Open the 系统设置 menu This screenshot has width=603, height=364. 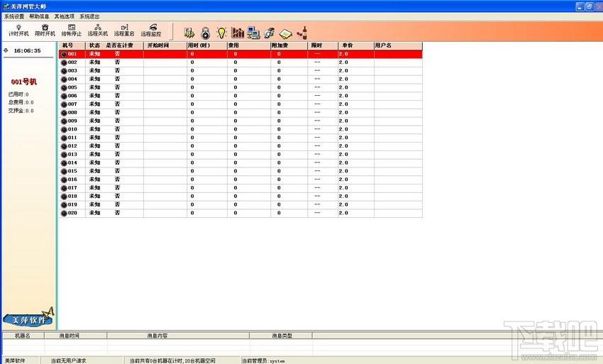[14, 16]
